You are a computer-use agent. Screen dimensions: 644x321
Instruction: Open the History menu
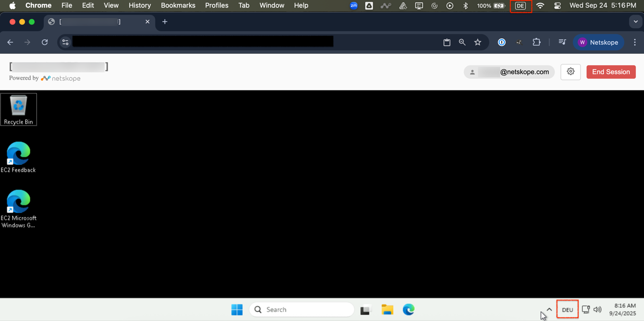coord(139,6)
